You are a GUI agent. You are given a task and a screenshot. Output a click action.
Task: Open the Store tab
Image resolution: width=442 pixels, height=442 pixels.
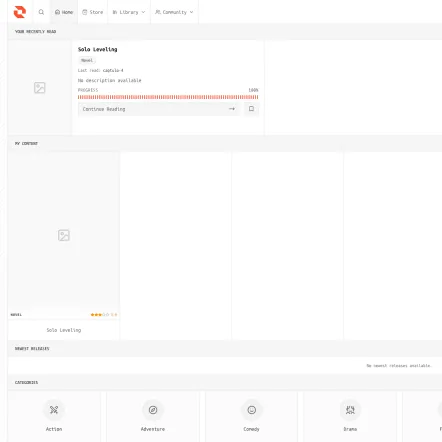(x=93, y=12)
